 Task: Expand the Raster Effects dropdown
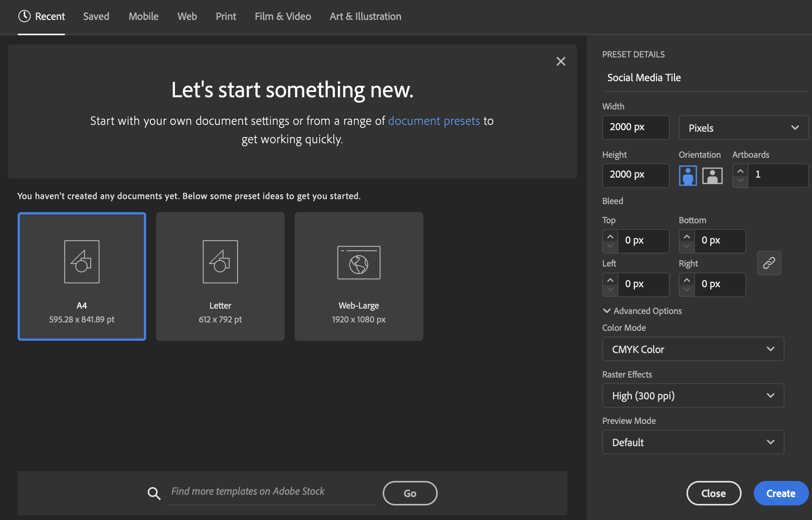pos(693,396)
